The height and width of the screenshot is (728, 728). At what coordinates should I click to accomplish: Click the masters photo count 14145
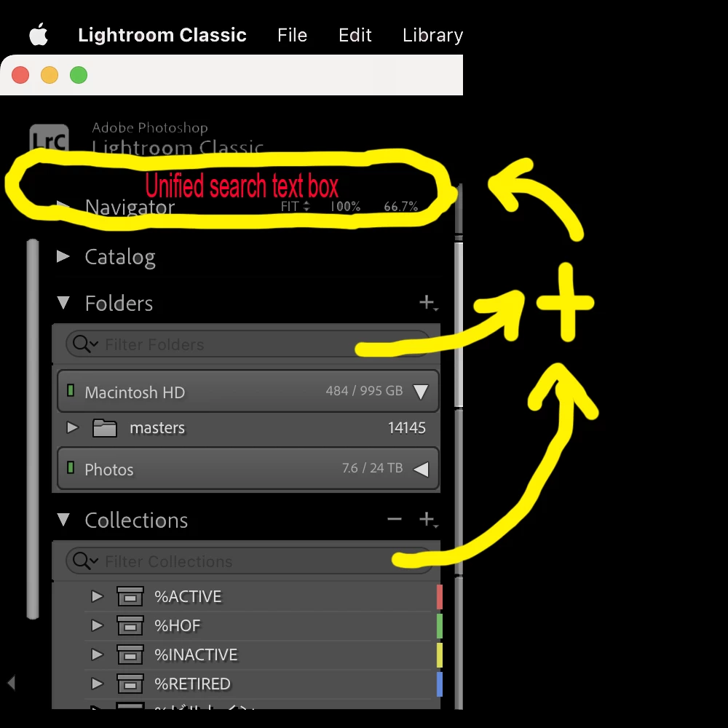pyautogui.click(x=407, y=427)
